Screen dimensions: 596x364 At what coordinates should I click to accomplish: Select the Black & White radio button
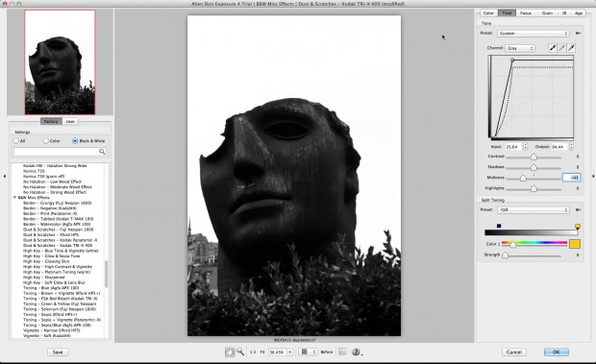[75, 141]
